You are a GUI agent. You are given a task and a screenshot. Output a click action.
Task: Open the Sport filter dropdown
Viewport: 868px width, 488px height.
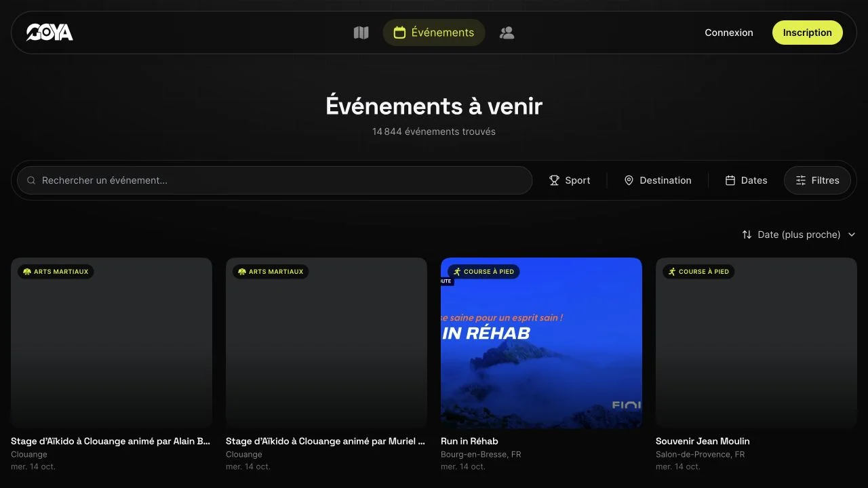(570, 180)
